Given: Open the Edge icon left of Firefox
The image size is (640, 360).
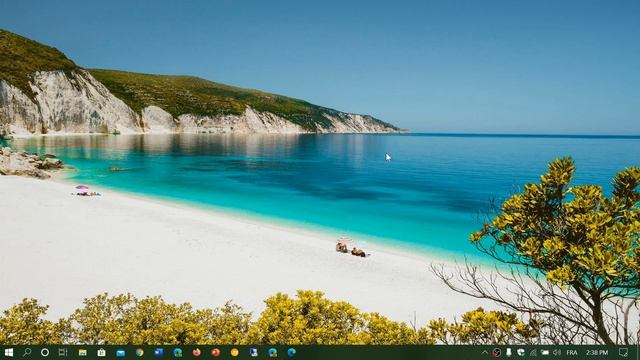Looking at the screenshot, I should point(178,352).
